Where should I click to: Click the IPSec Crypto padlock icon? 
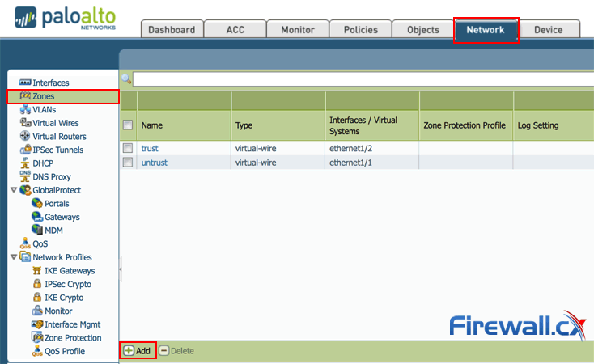click(x=37, y=284)
